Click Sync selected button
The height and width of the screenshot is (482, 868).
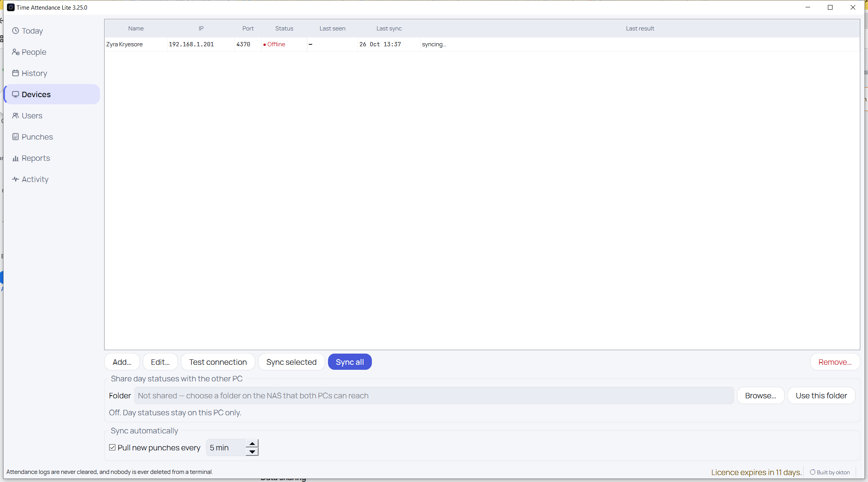pyautogui.click(x=291, y=362)
